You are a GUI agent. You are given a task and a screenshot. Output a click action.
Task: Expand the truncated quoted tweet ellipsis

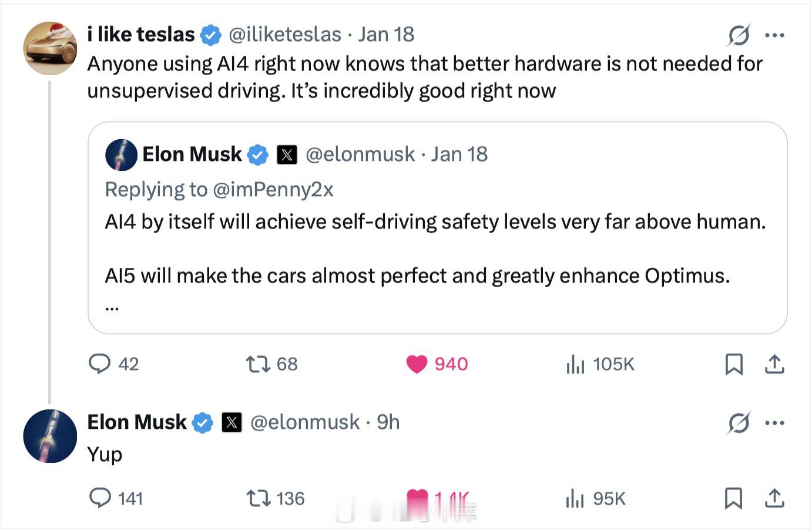click(112, 305)
